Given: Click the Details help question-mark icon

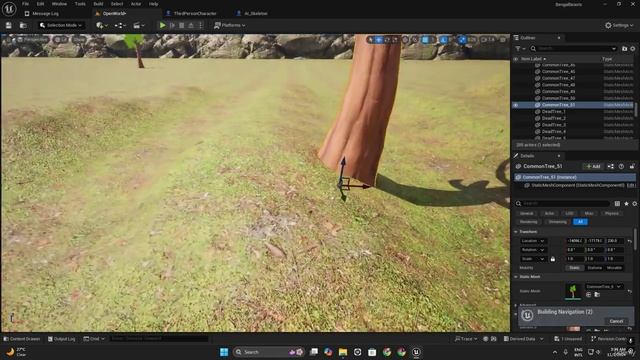Looking at the screenshot, I should [621, 166].
